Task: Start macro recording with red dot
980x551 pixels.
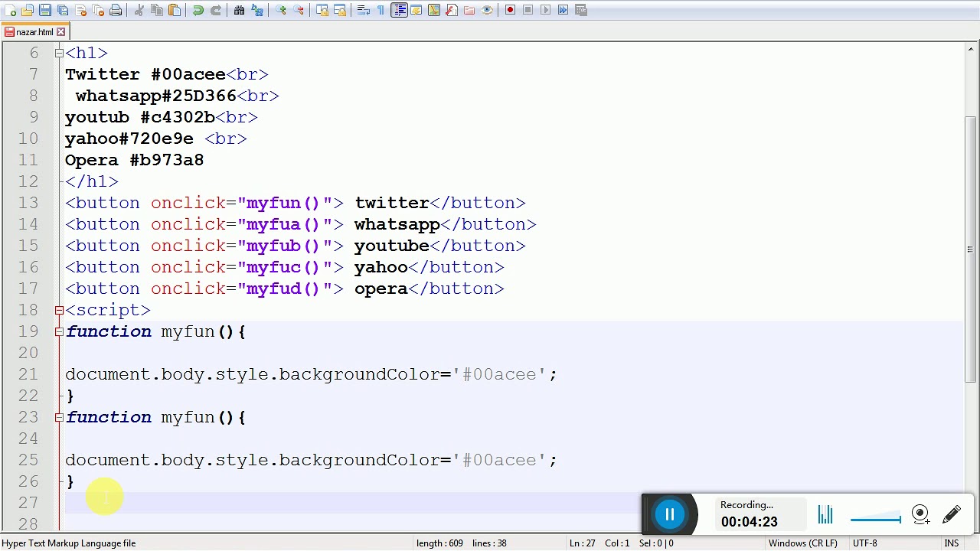Action: click(x=511, y=10)
